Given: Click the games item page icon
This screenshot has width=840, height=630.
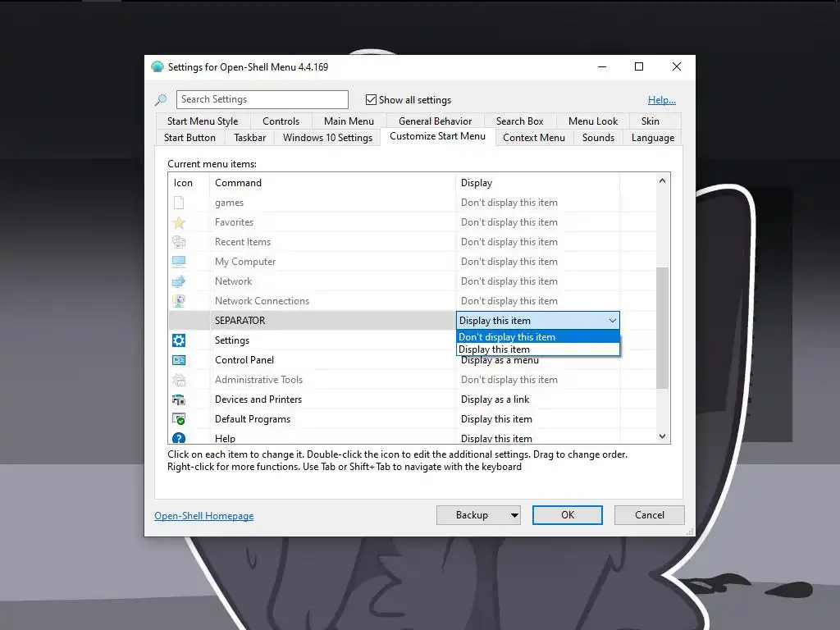Looking at the screenshot, I should (179, 203).
